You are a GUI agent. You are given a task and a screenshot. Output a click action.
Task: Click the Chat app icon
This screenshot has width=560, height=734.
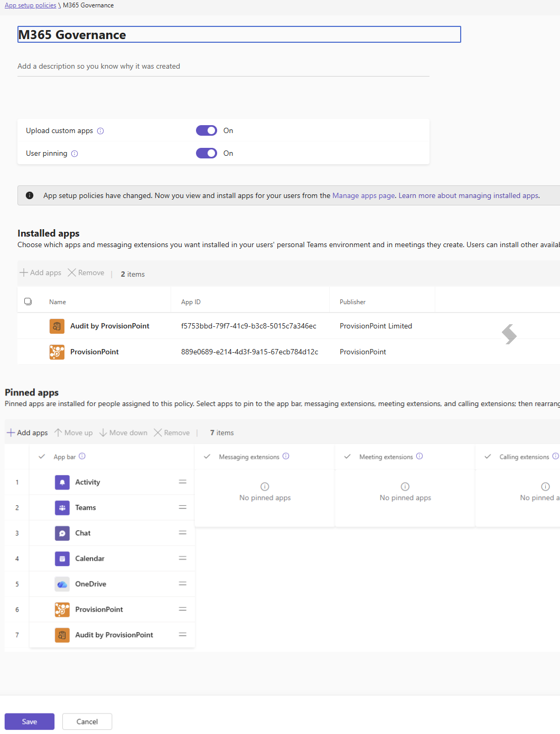click(x=62, y=533)
